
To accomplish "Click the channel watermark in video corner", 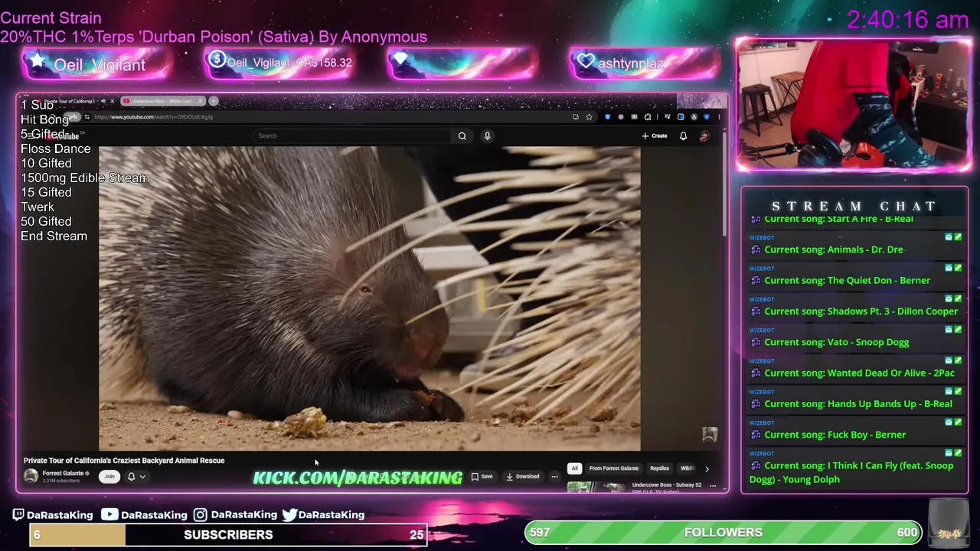I will coord(710,435).
